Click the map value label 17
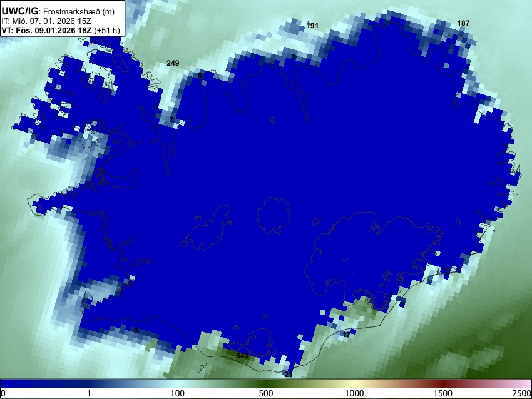This screenshot has height=399, width=532. pyautogui.click(x=345, y=335)
